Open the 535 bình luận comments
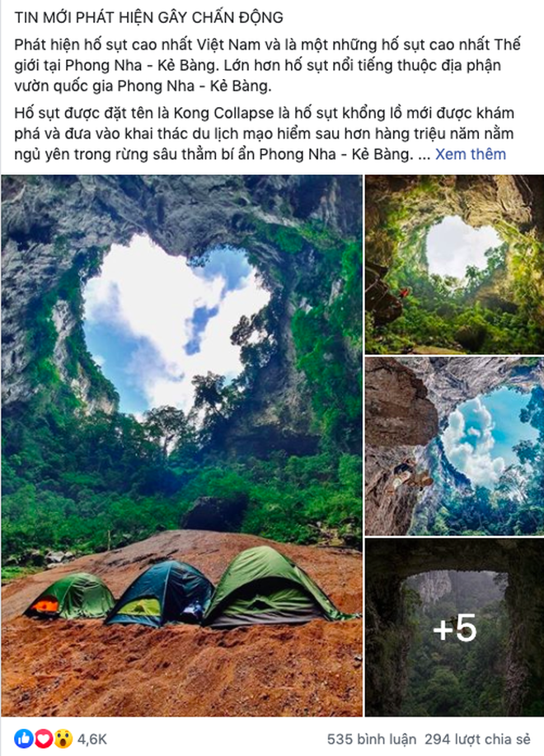Image resolution: width=544 pixels, height=756 pixels. [371, 740]
